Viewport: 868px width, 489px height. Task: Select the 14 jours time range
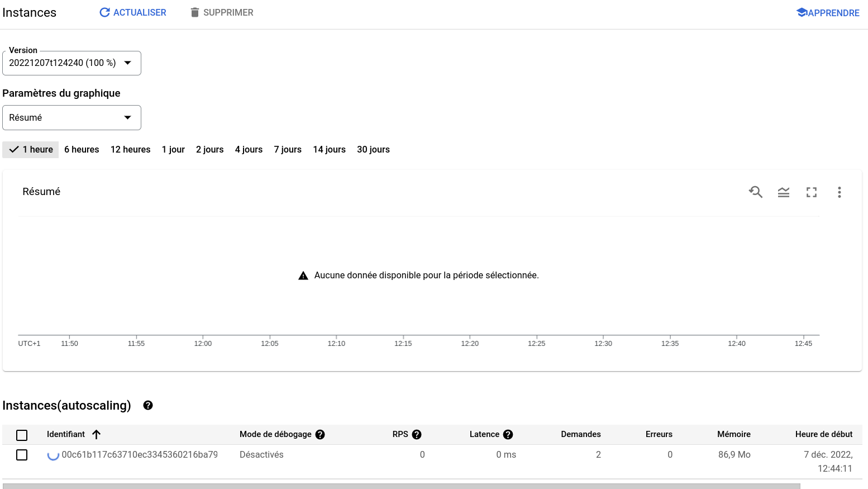click(329, 149)
